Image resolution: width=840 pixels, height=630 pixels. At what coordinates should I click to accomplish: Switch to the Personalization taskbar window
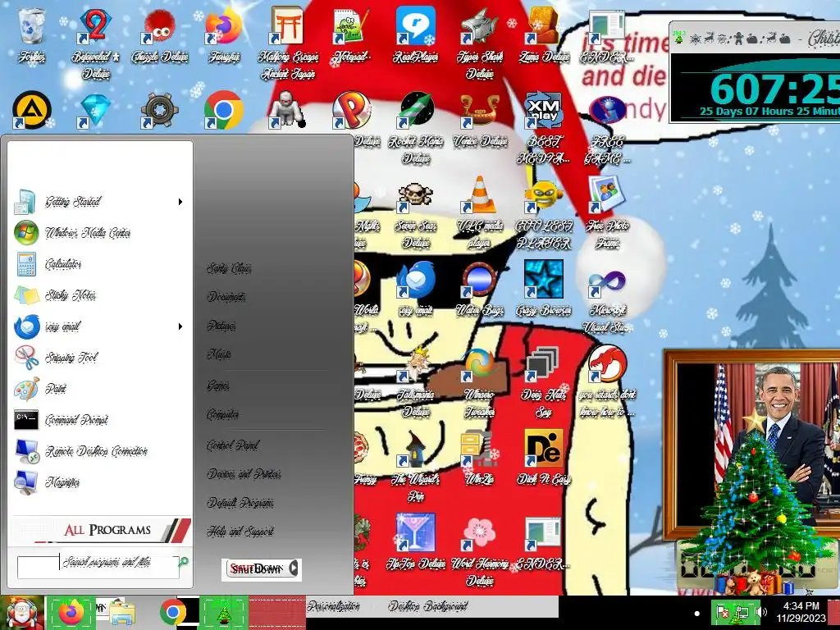[x=333, y=606]
